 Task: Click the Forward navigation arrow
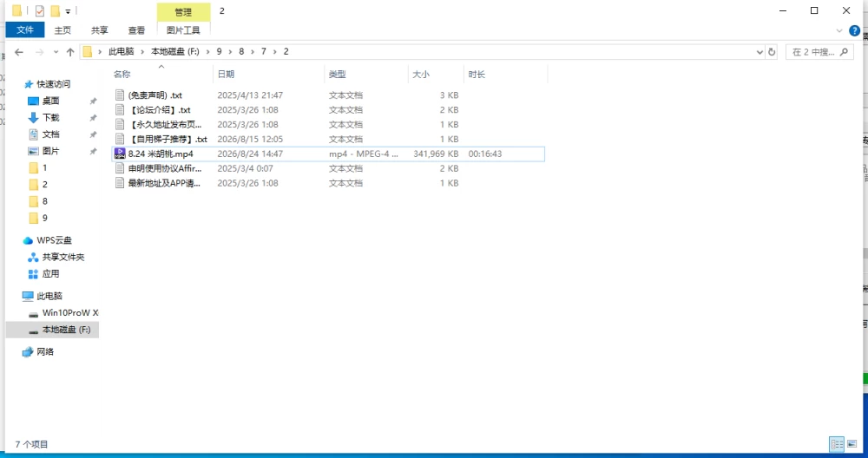(x=39, y=52)
